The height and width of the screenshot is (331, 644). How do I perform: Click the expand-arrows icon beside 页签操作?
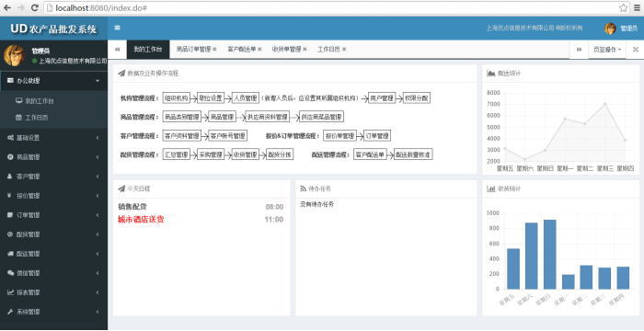click(x=636, y=50)
